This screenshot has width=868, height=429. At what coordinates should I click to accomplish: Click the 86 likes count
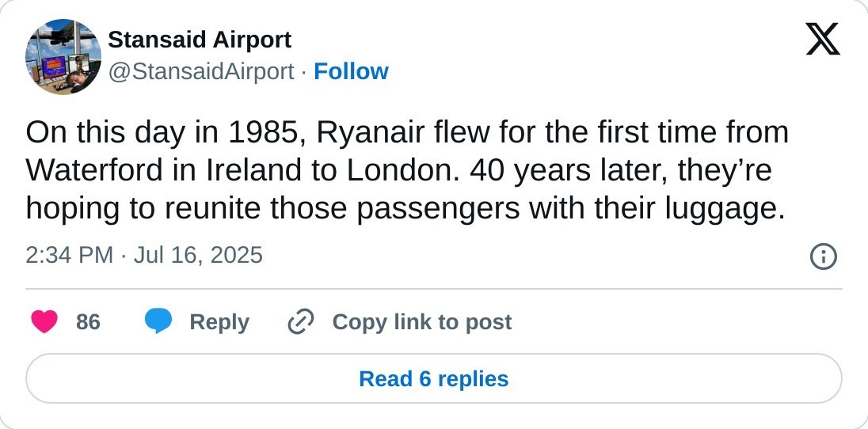point(88,322)
